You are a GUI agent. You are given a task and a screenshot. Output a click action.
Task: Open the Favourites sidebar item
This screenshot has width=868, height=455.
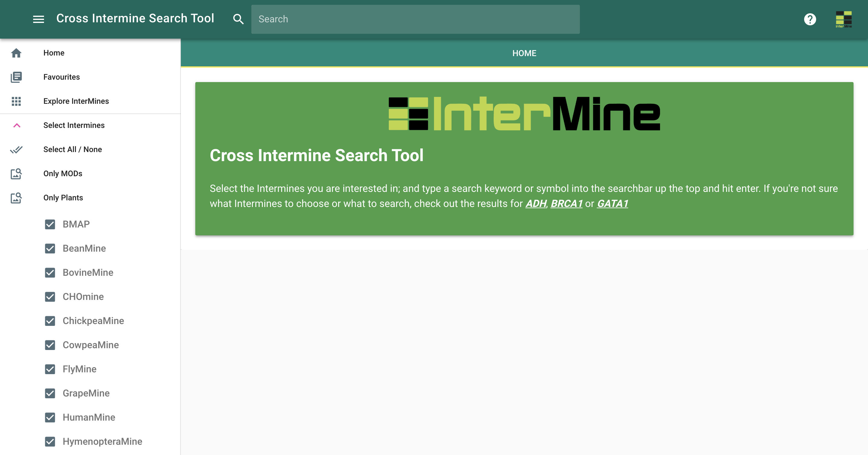[61, 77]
